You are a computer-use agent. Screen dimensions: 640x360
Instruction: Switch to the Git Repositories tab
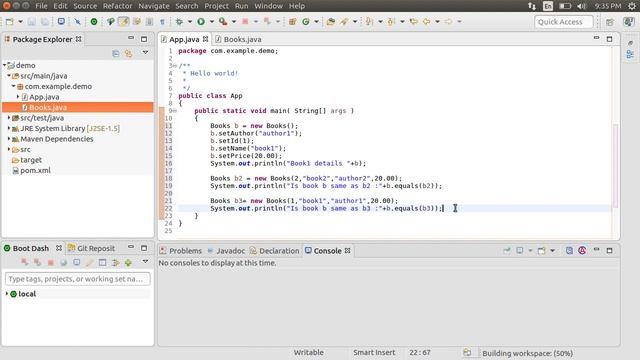click(91, 248)
